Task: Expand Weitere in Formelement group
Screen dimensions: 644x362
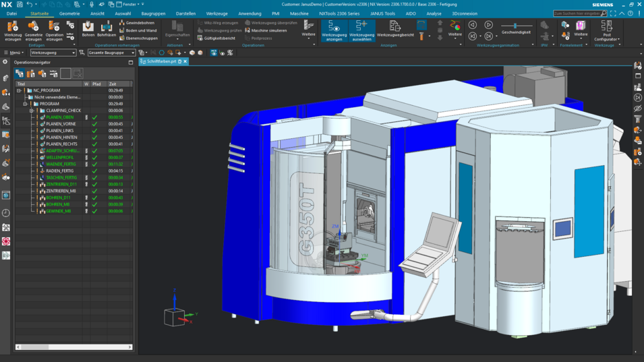Action: point(581,30)
